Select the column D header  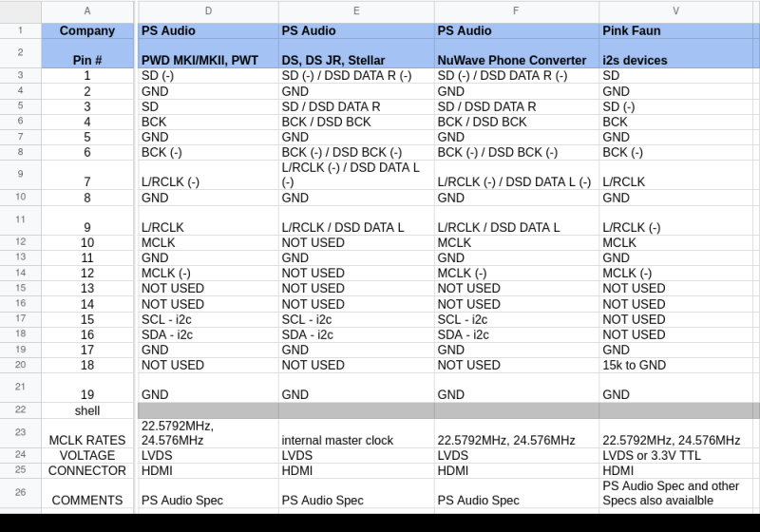[x=208, y=11]
